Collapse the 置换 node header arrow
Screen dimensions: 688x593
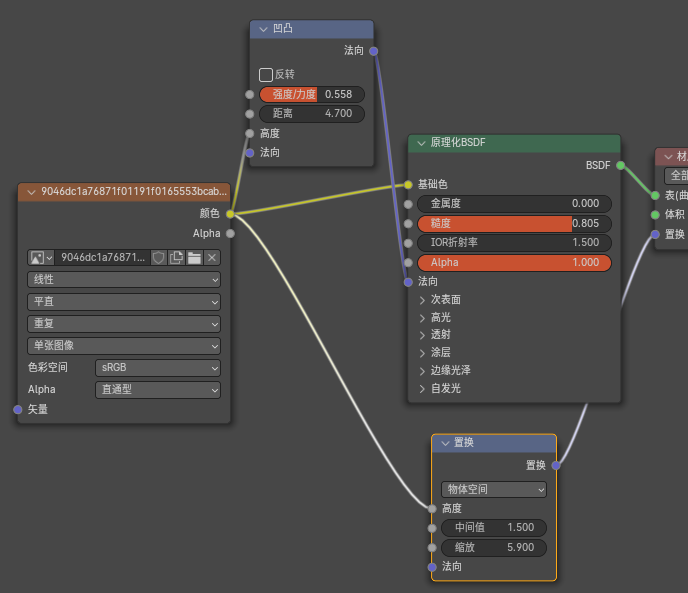(444, 443)
